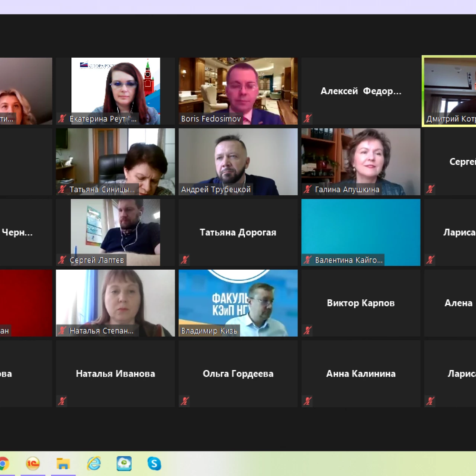Image resolution: width=476 pixels, height=476 pixels.
Task: Click the Дмитрий Кот... name label
Action: coord(450,119)
